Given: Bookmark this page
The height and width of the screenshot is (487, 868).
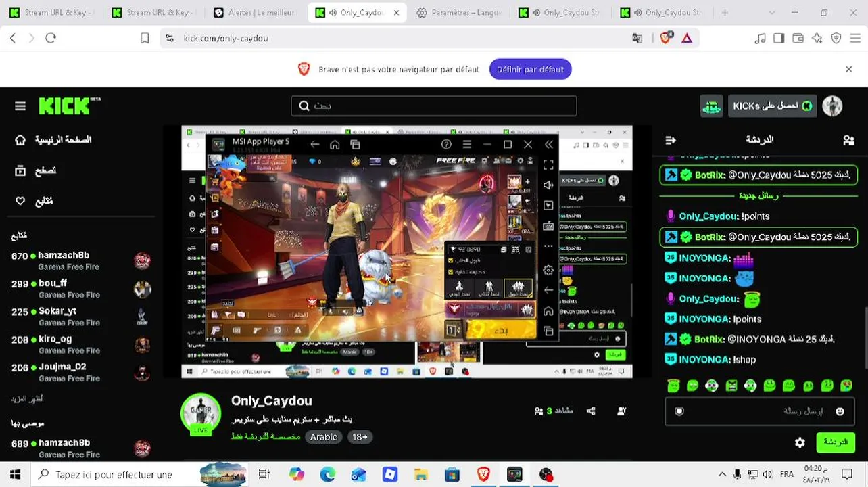Looking at the screenshot, I should click(x=145, y=39).
